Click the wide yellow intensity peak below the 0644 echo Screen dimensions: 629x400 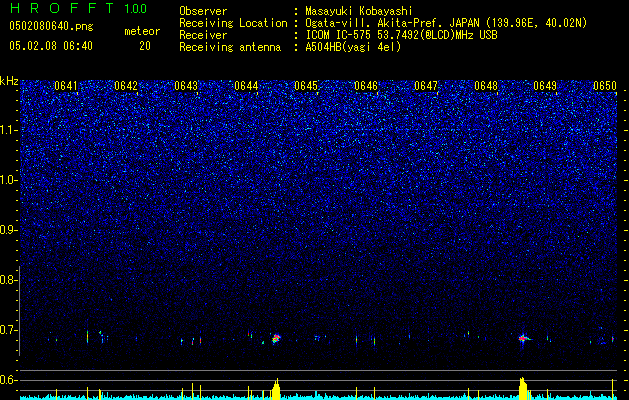276,389
